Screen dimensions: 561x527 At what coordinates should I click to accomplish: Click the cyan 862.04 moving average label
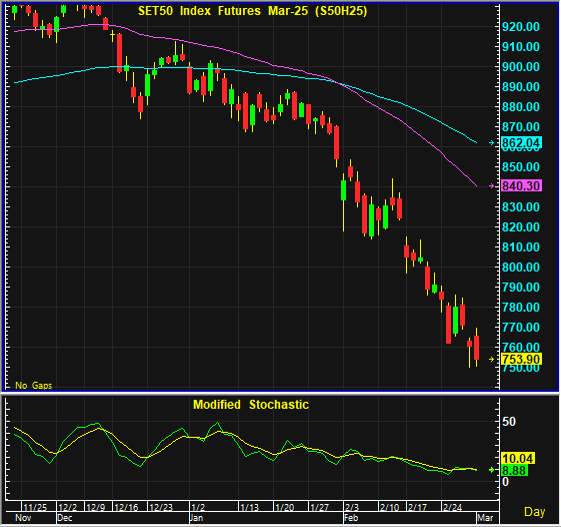[521, 143]
